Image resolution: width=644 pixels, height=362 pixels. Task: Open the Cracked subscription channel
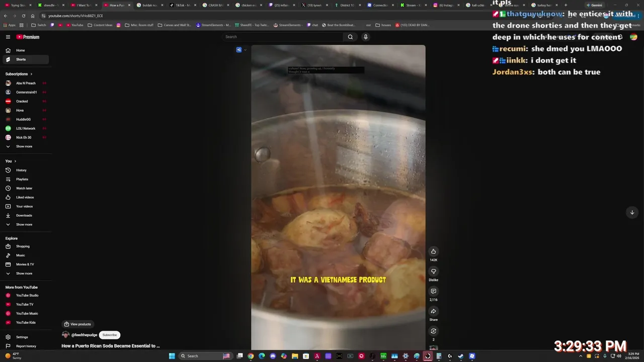[x=25, y=101]
